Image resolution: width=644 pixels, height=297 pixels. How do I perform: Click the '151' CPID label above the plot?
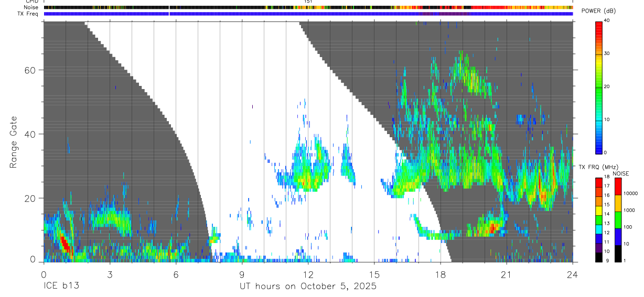pos(308,2)
